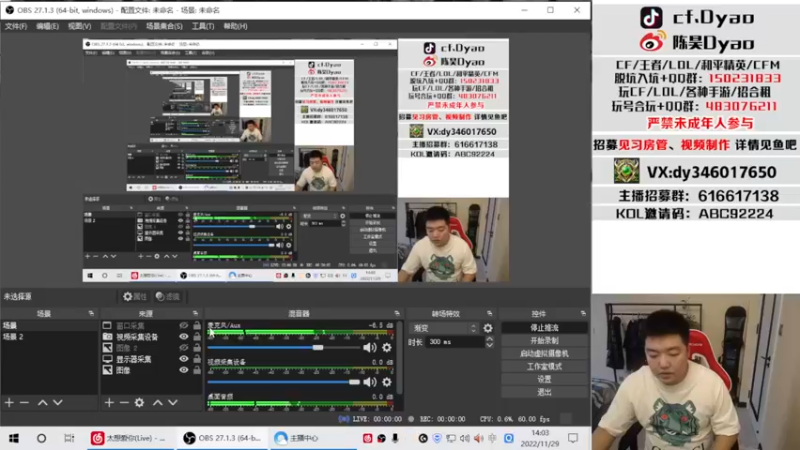Click the mixer panel vertical scrollbar
This screenshot has width=800, height=450.
tap(399, 357)
